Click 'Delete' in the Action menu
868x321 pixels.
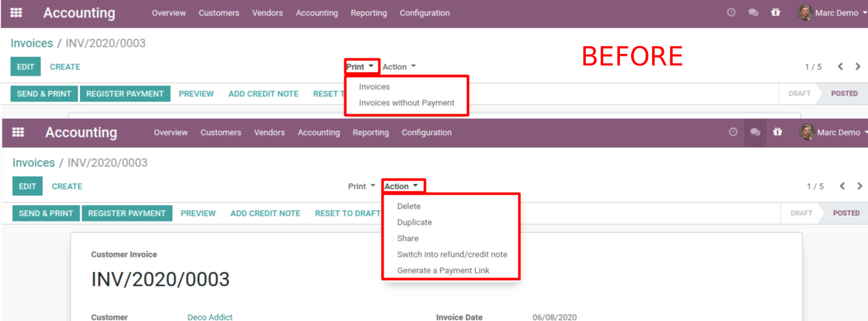[x=409, y=206]
